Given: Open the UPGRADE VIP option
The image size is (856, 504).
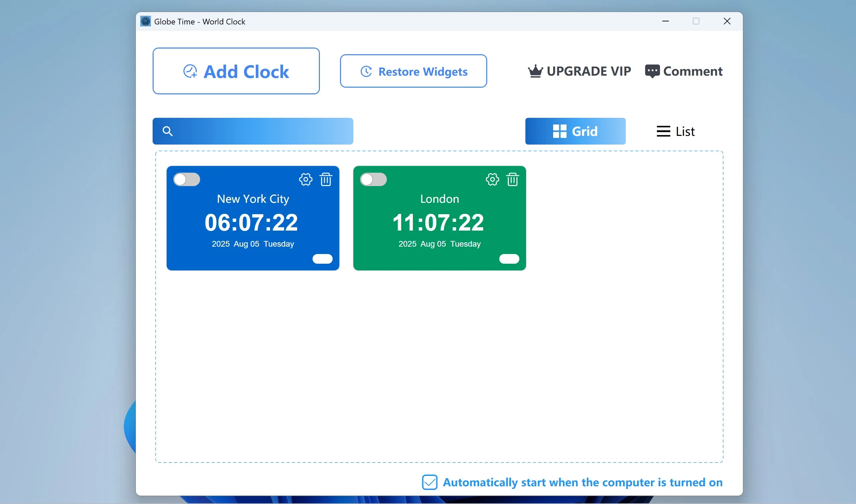Looking at the screenshot, I should pos(580,71).
